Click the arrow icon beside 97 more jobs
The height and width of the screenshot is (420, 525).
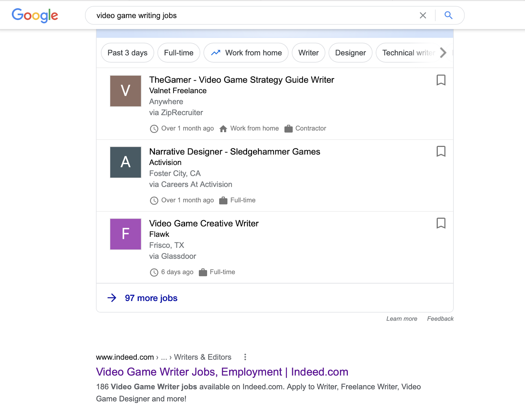pyautogui.click(x=112, y=298)
